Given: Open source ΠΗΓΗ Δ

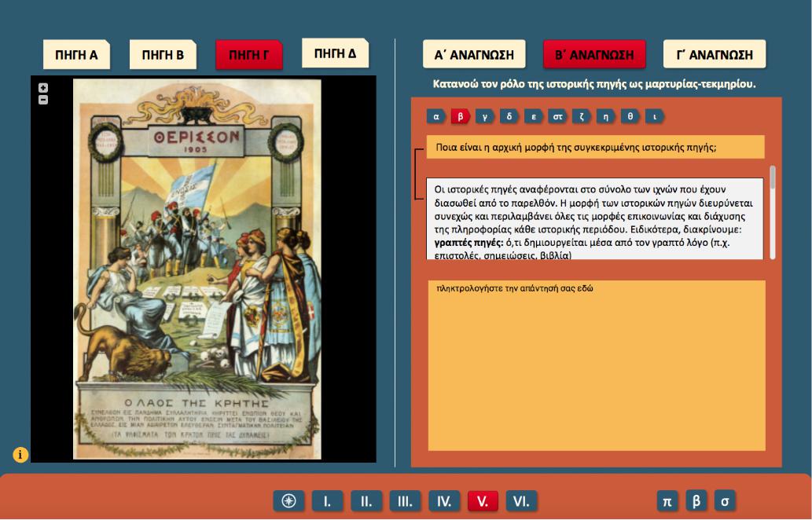Looking at the screenshot, I should point(335,53).
